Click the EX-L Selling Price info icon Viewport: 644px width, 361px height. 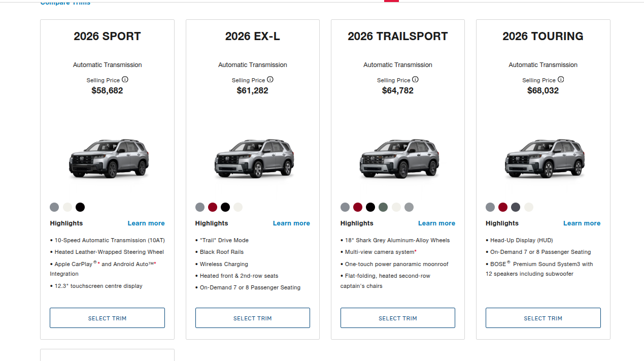270,80
